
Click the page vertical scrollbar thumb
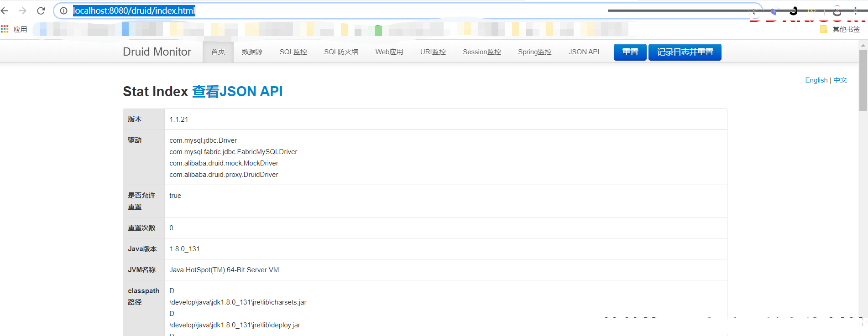point(863,80)
